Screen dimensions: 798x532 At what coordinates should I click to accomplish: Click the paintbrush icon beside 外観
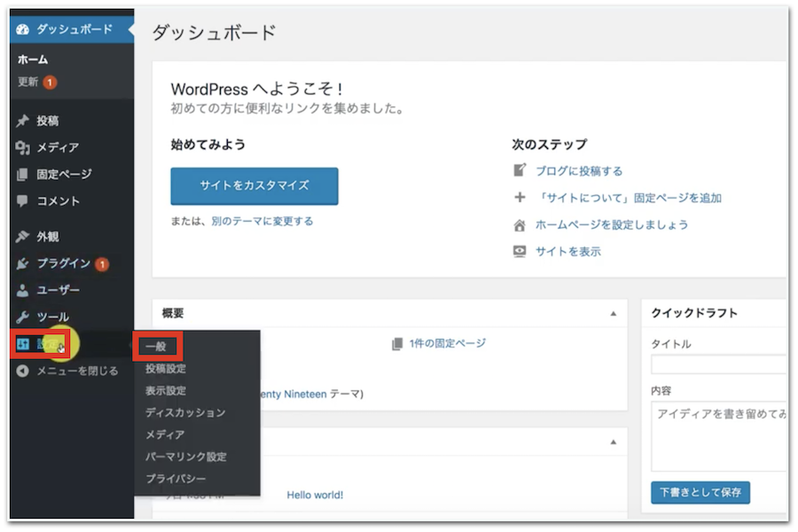pyautogui.click(x=23, y=238)
